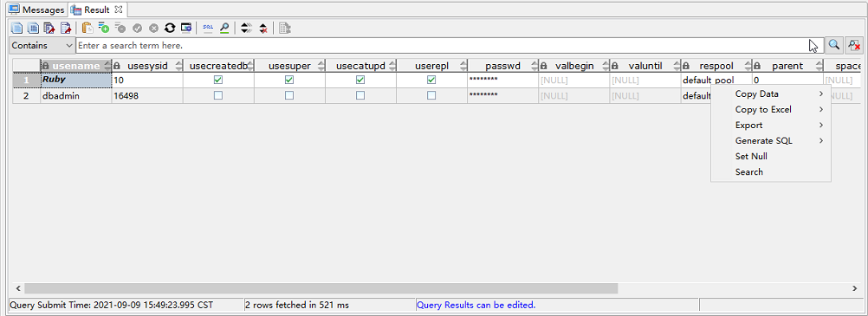Uncheck userepl checkbox in Ruby row
Image resolution: width=868 pixels, height=316 pixels.
[431, 80]
